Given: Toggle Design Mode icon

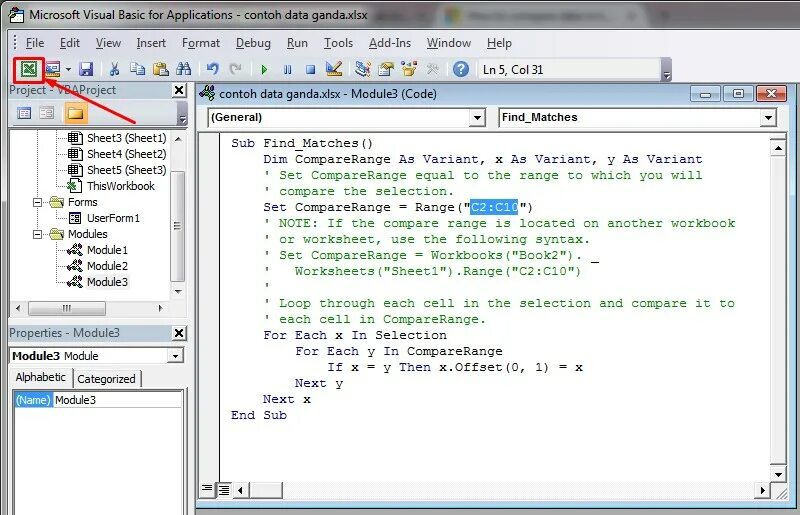Looking at the screenshot, I should (334, 69).
